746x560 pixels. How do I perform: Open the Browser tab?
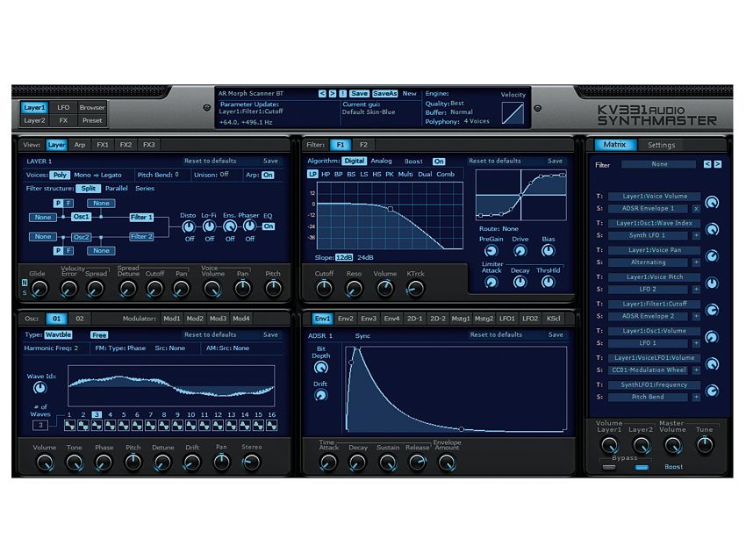(x=92, y=108)
